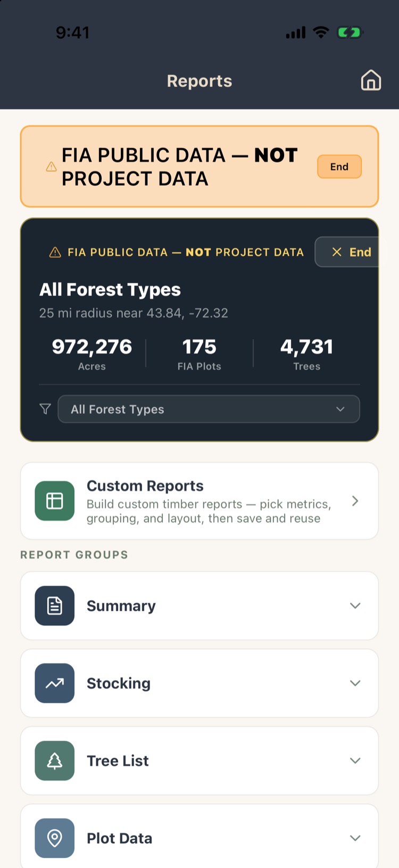The image size is (399, 868).
Task: Click the 25 mi radius location text
Action: point(134,313)
